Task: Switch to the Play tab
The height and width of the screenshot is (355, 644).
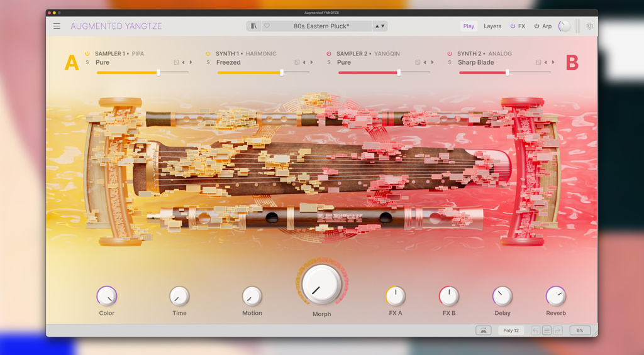Action: tap(469, 26)
